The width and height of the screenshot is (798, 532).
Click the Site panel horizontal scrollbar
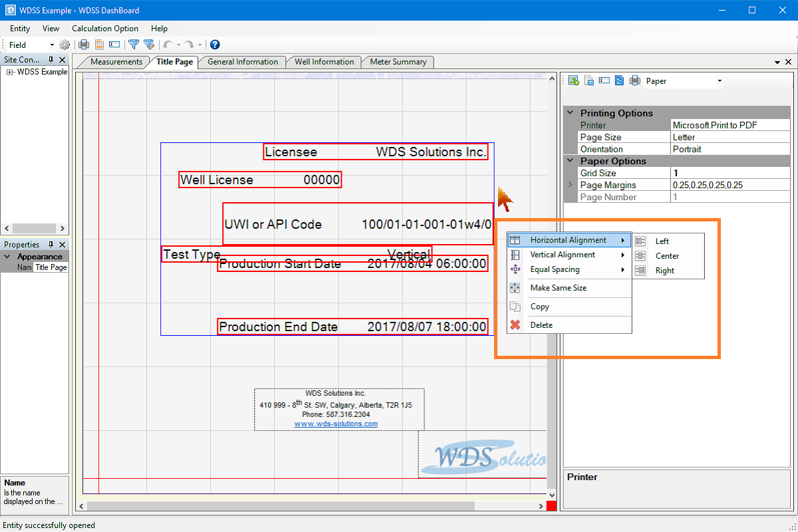[35, 229]
